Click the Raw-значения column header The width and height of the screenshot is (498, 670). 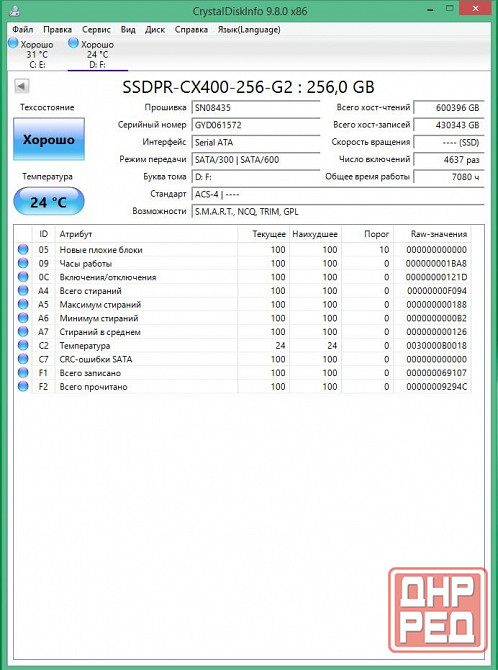click(x=432, y=234)
